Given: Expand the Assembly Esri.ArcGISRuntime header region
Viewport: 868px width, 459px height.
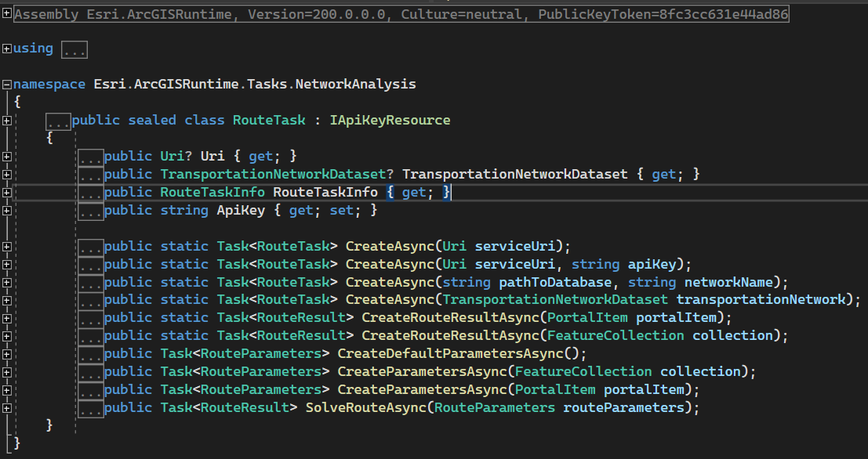Looking at the screenshot, I should click(x=6, y=13).
